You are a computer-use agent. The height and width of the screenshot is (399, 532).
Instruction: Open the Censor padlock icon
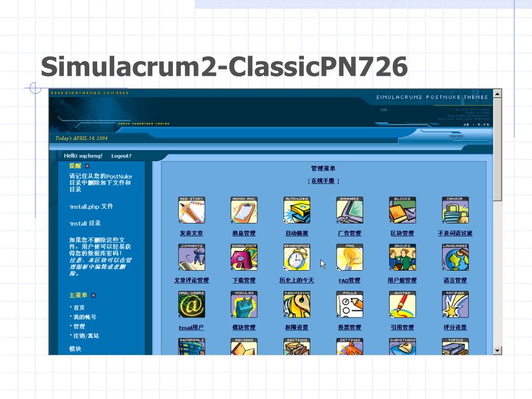(x=455, y=210)
